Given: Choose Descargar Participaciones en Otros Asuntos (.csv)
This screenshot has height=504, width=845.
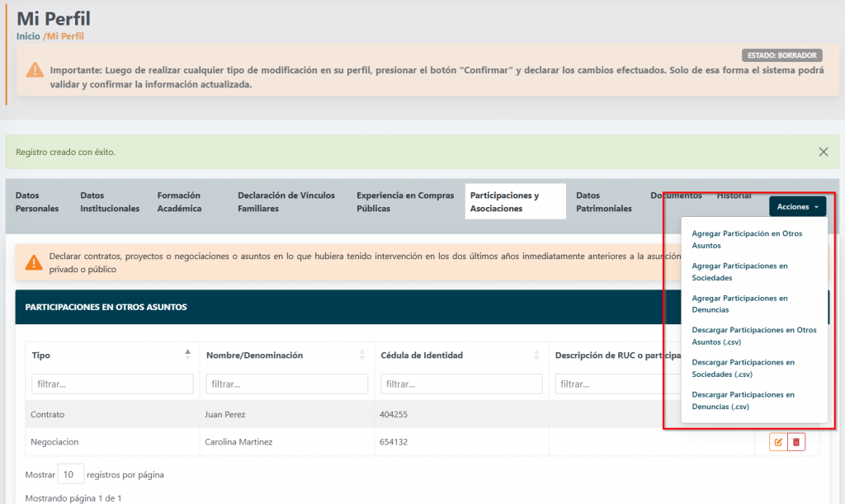Looking at the screenshot, I should tap(754, 336).
